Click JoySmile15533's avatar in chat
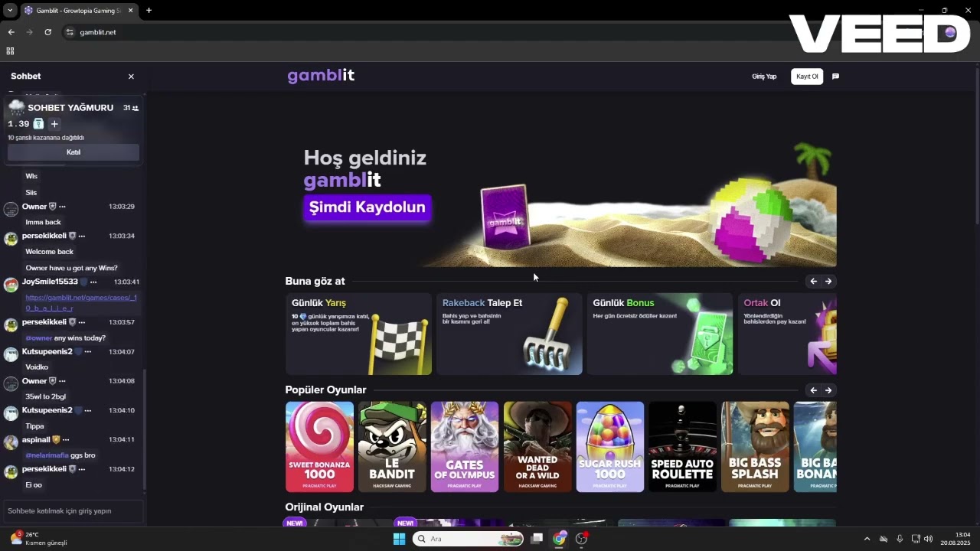Viewport: 980px width, 551px height. click(x=11, y=285)
